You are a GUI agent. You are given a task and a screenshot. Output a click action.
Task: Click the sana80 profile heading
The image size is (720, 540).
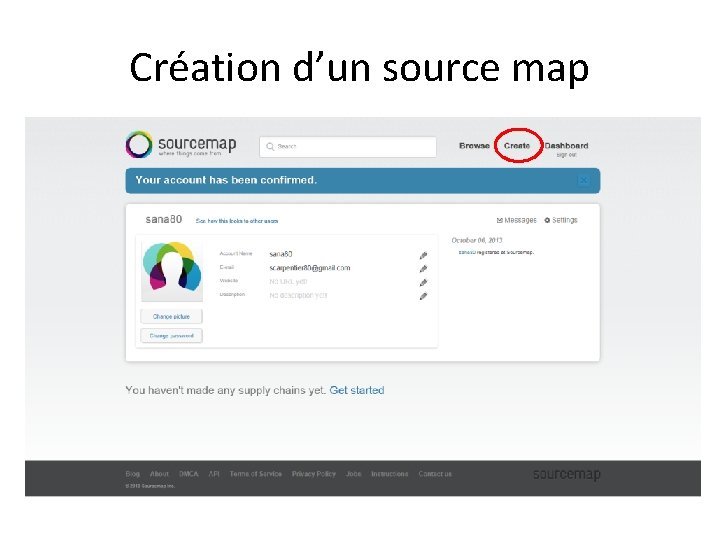click(x=164, y=219)
